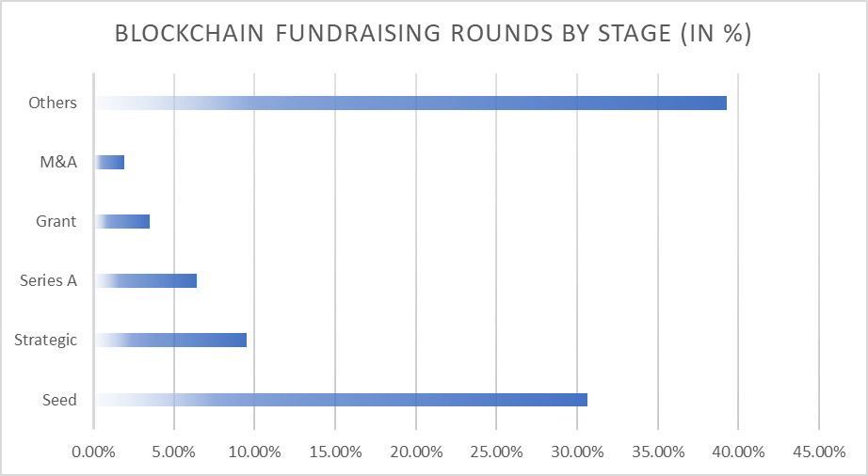
Task: Click the Others axis label
Action: point(53,103)
